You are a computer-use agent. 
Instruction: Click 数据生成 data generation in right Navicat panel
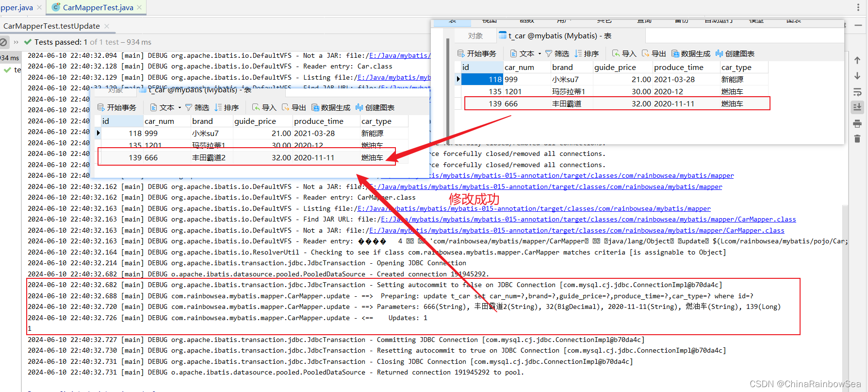[691, 53]
